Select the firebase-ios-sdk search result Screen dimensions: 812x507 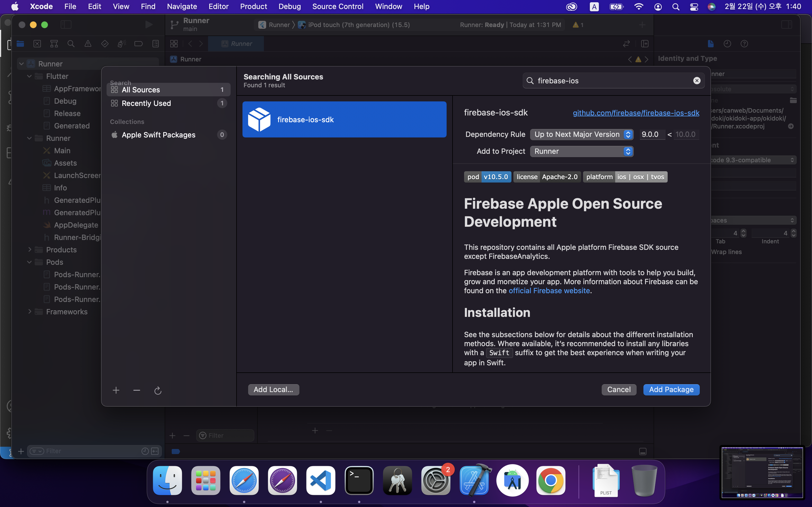click(344, 119)
